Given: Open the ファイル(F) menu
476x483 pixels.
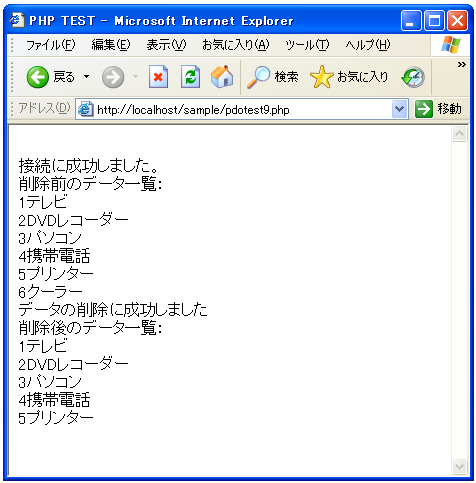Looking at the screenshot, I should pyautogui.click(x=51, y=45).
